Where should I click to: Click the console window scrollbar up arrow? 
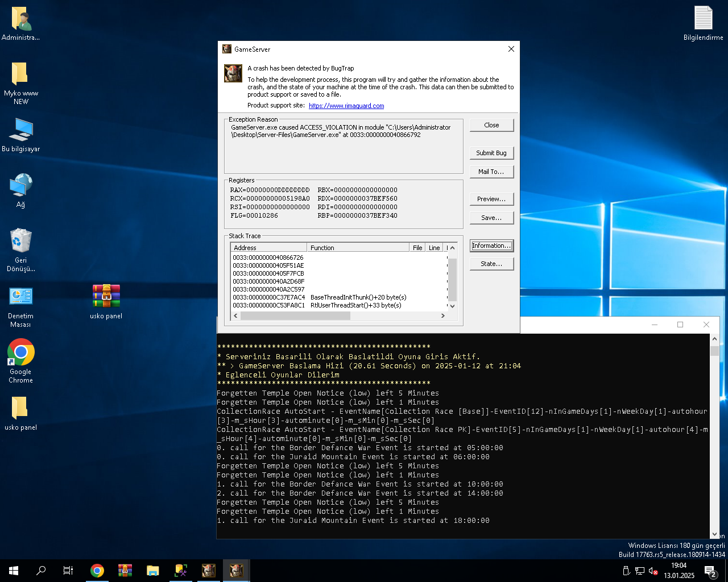(x=714, y=339)
